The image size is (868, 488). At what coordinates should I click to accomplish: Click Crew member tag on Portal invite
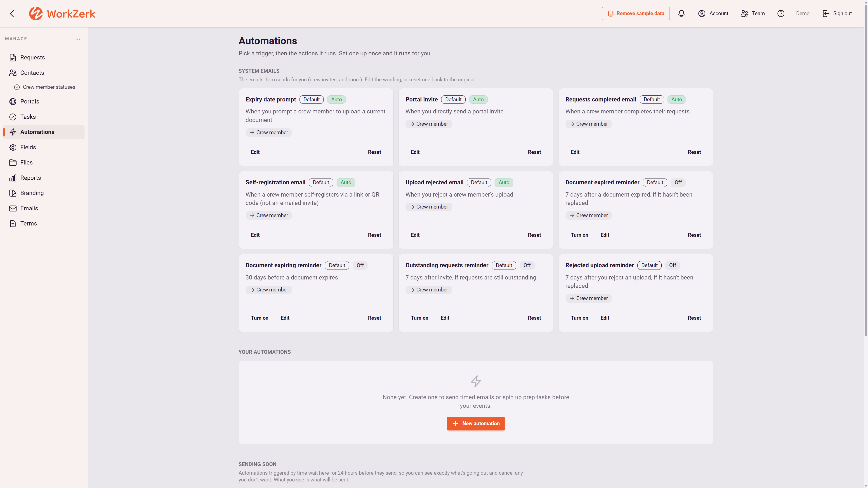tap(429, 124)
